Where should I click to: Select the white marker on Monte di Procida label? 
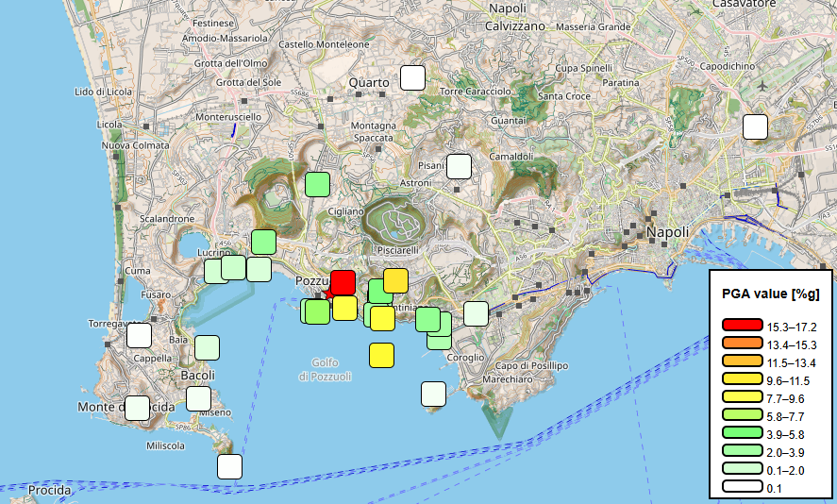(137, 408)
